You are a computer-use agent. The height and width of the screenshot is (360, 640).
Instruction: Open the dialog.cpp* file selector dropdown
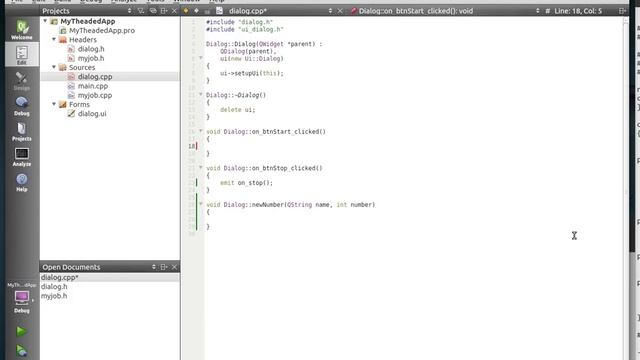click(330, 11)
